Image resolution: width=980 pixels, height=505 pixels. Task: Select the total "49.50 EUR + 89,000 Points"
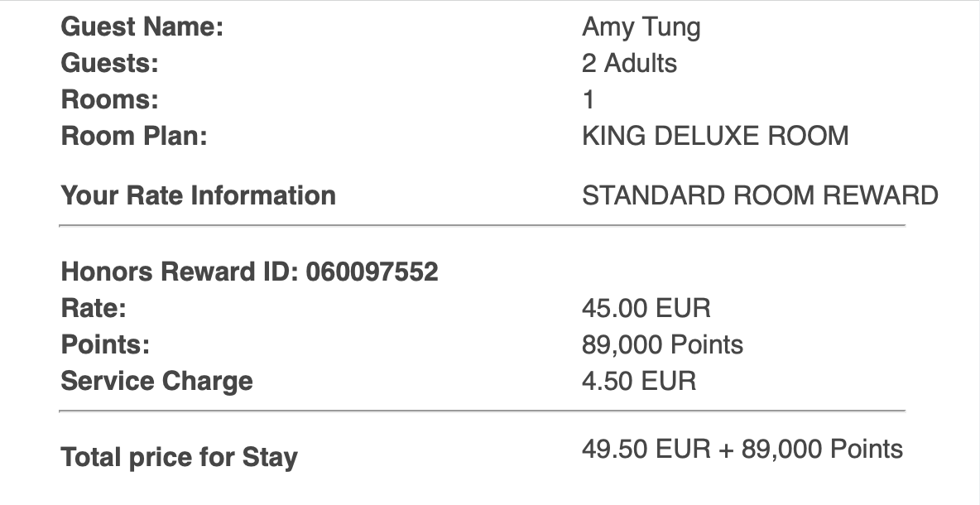point(742,450)
